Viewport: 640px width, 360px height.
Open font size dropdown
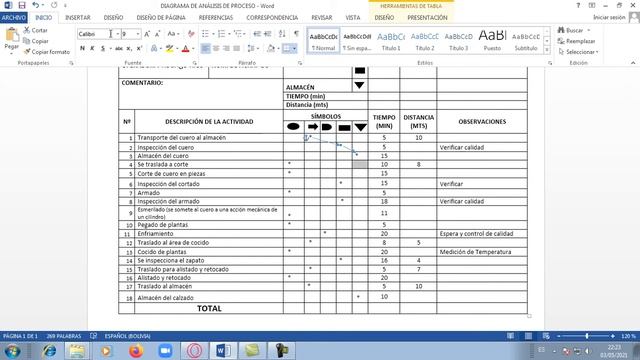tap(138, 34)
